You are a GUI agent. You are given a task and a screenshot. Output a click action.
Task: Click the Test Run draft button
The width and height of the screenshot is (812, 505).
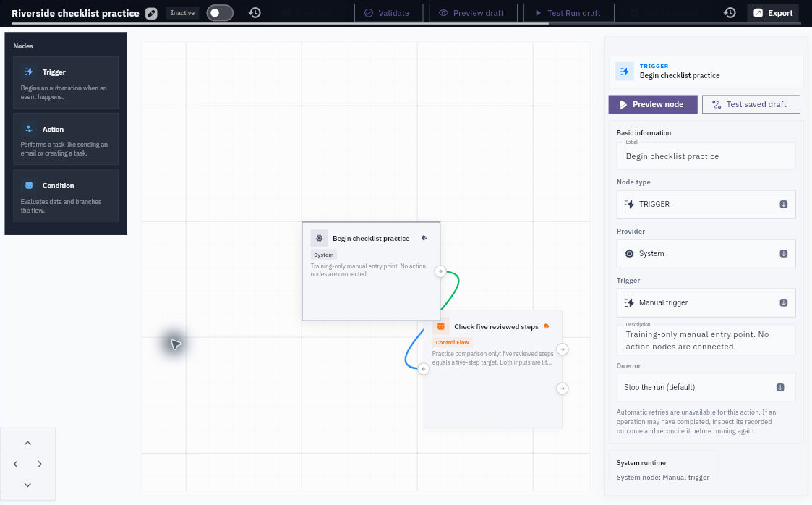[568, 13]
